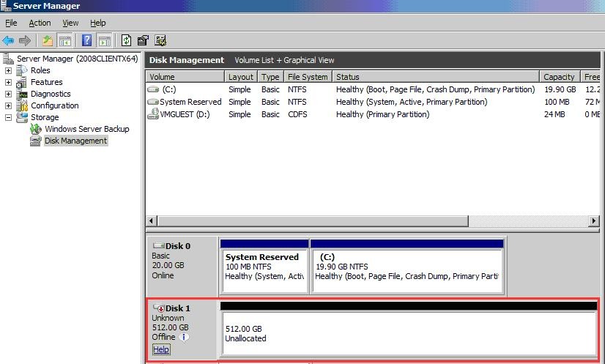Click the Disk 1 offline info icon
Viewport: 605px width, 364px height.
[x=185, y=338]
